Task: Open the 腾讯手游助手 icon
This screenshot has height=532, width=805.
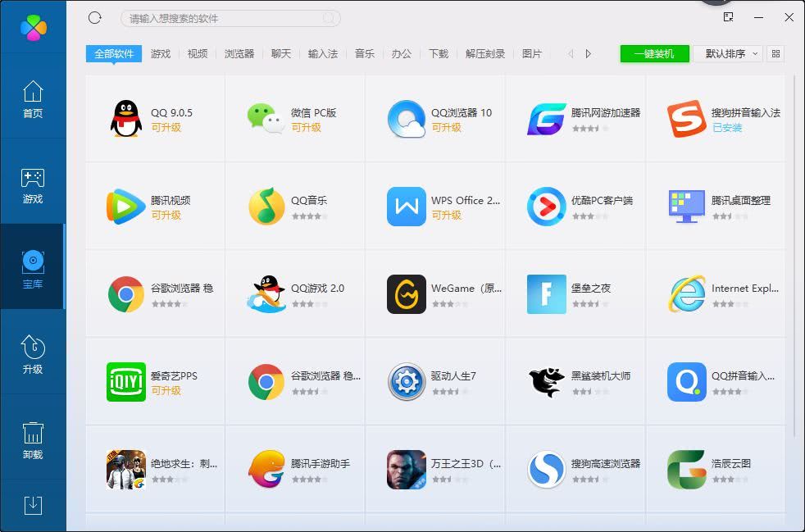Action: [266, 470]
